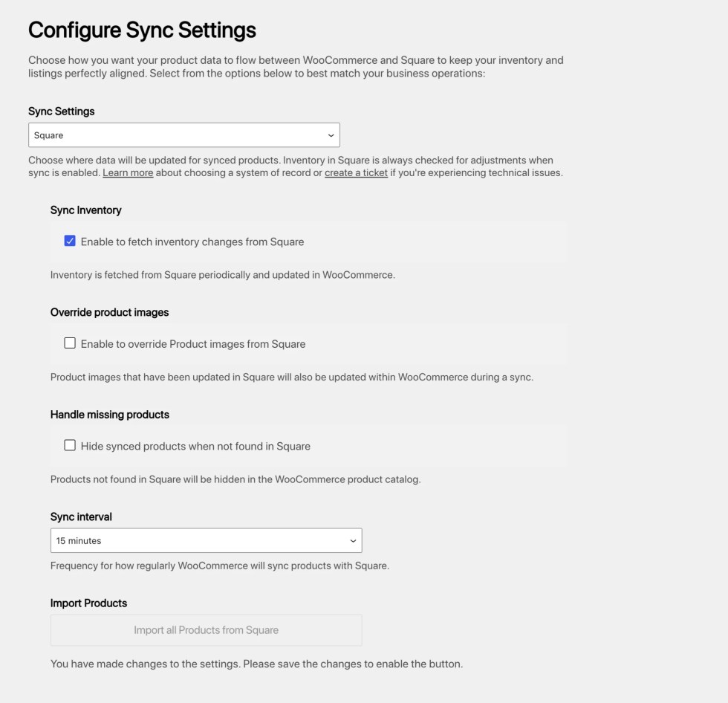Enable override Product images from Square checkbox
728x703 pixels.
tap(70, 343)
